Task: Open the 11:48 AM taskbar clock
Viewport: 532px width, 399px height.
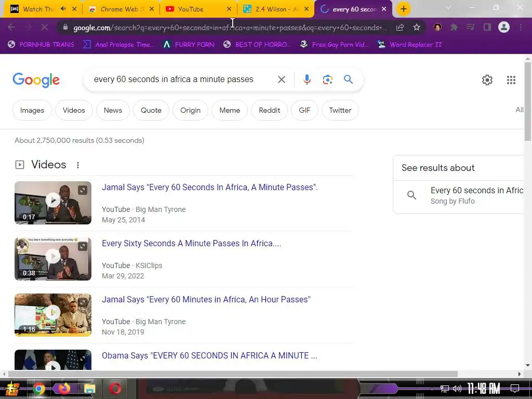Action: pyautogui.click(x=484, y=389)
